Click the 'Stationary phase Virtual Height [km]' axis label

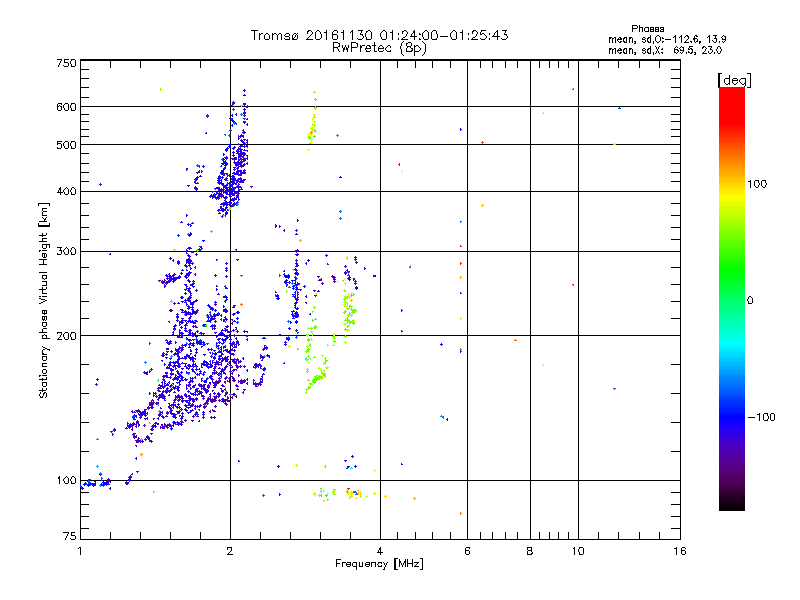pos(44,301)
